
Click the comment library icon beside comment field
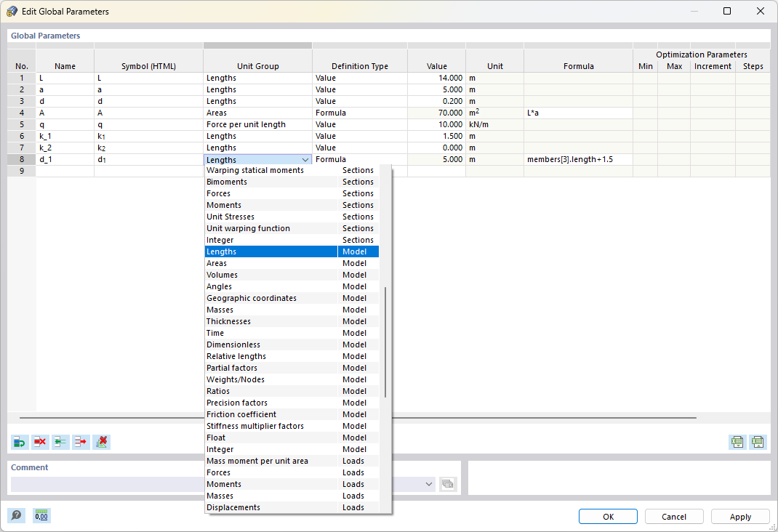[448, 484]
